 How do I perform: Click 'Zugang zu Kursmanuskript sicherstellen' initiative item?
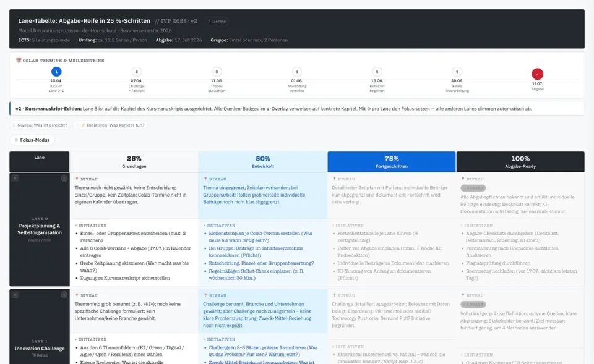point(125,278)
